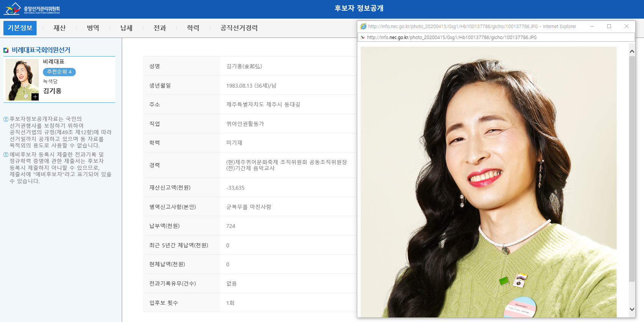Screen dimensions: 644x322
Task: Click the candidate thumbnail photo in sidebar
Action: [x=22, y=79]
